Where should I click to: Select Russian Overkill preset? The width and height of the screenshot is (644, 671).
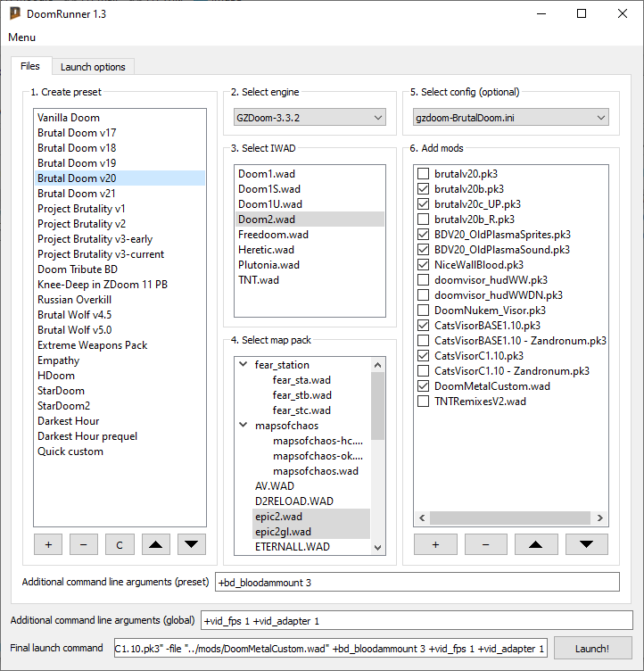[120, 300]
